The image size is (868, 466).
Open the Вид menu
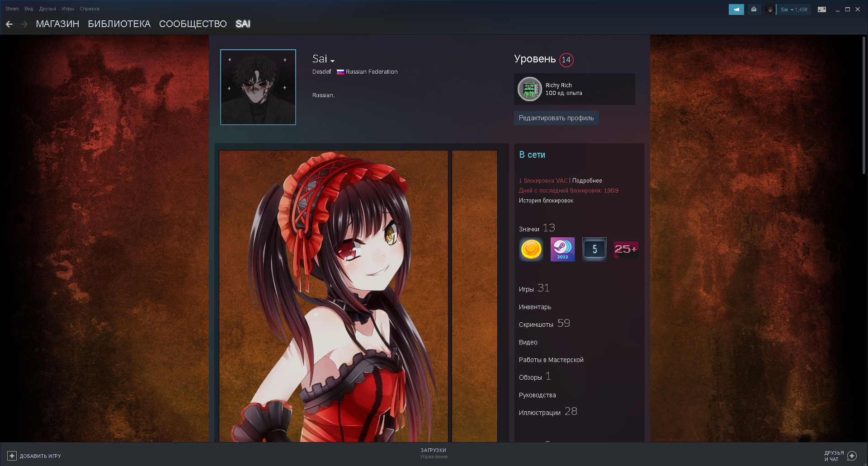(29, 9)
